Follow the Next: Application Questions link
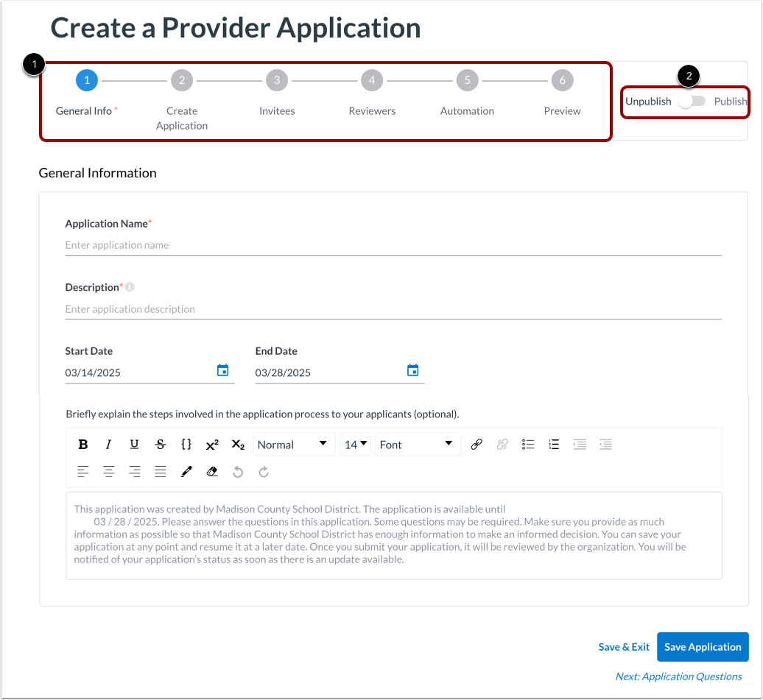 click(678, 676)
